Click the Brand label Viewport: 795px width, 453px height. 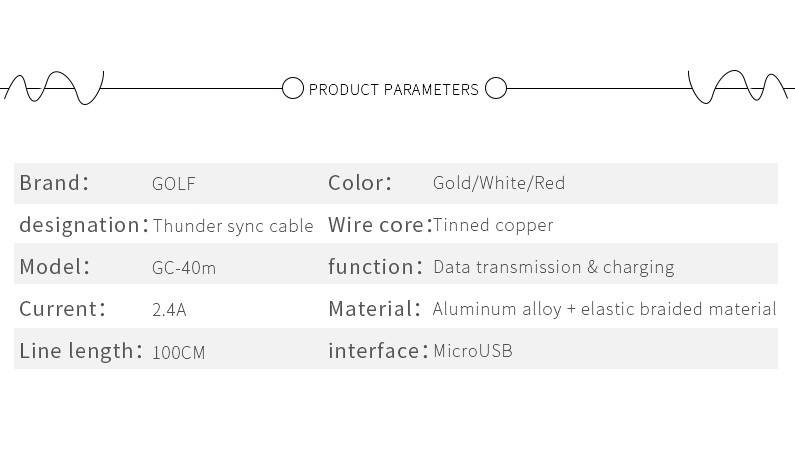[54, 183]
